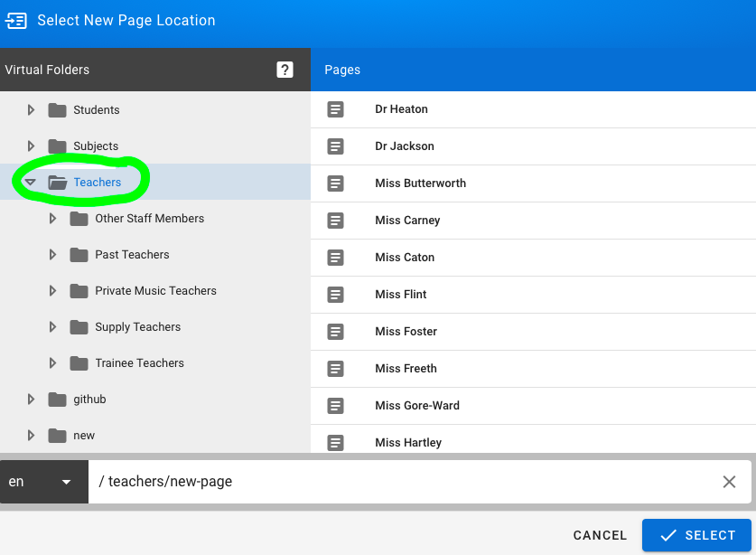Click the Other Staff Members folder icon

click(79, 219)
